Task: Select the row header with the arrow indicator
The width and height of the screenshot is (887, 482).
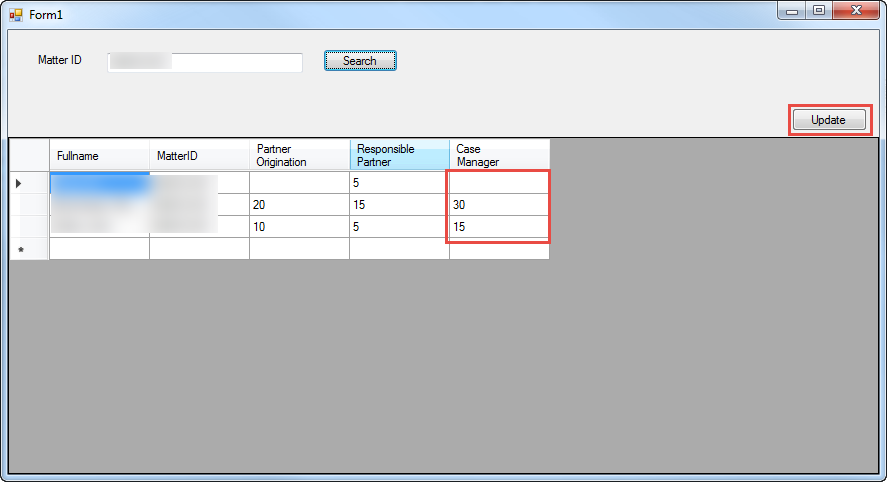Action: pos(29,183)
